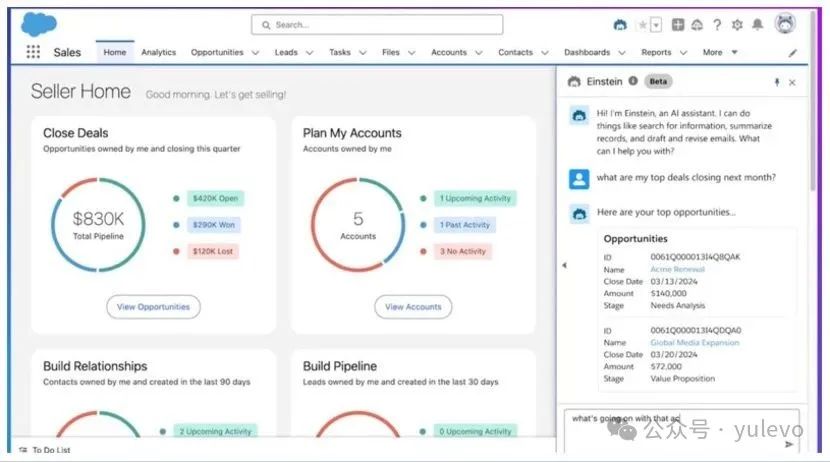Click the 0 Upcoming Activity tag

tap(475, 431)
